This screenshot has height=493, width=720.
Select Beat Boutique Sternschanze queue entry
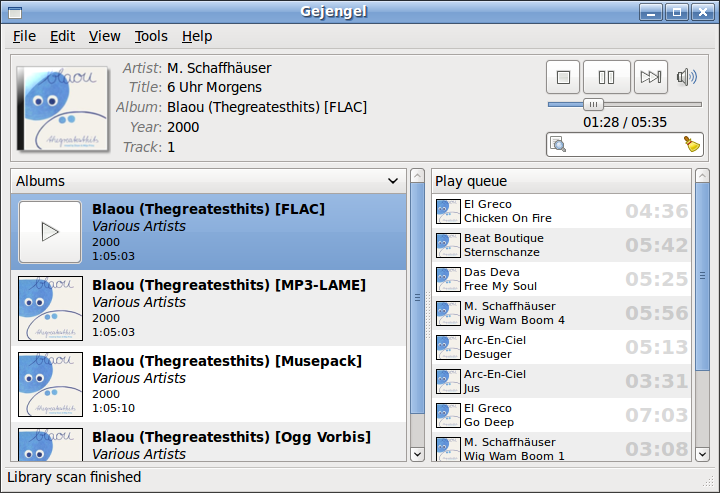540,245
